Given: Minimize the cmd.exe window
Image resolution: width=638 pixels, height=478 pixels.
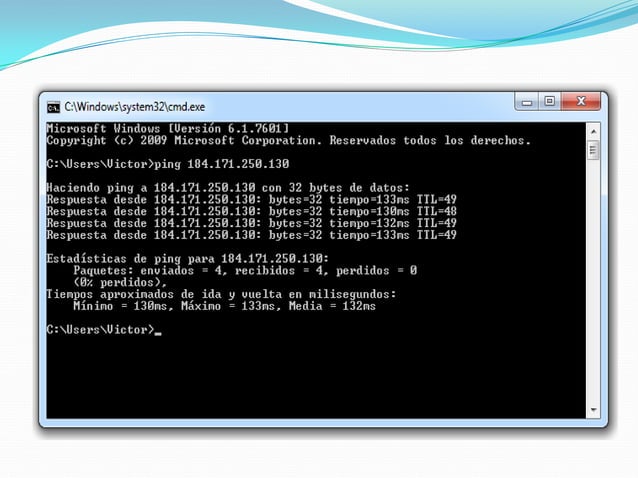Looking at the screenshot, I should (x=527, y=101).
